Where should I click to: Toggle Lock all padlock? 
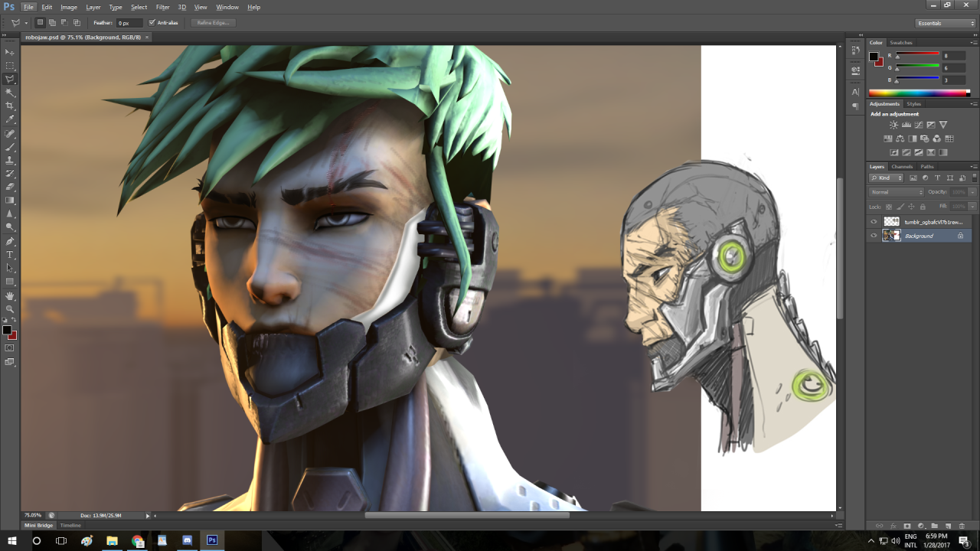tap(923, 207)
